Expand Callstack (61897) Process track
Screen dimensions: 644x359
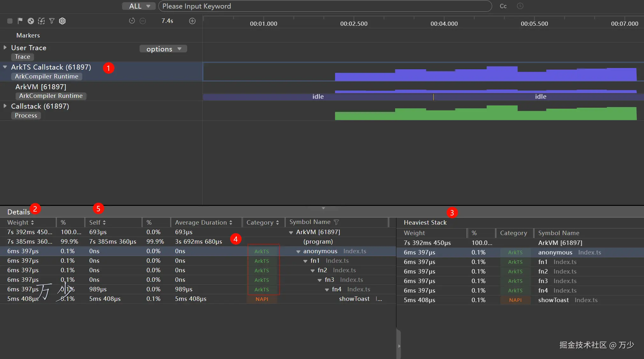click(x=5, y=106)
